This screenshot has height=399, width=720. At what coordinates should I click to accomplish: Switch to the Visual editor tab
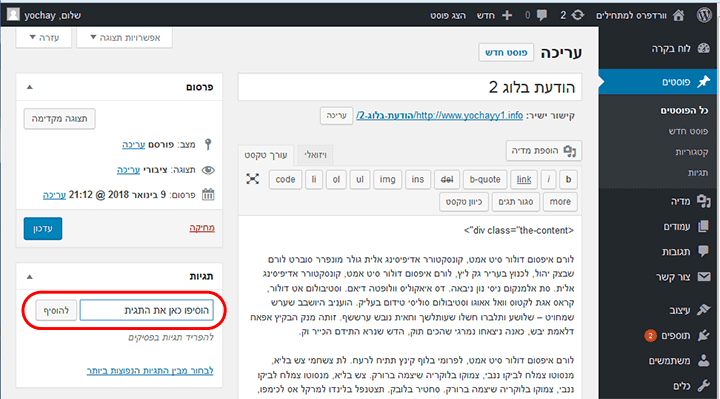(315, 155)
